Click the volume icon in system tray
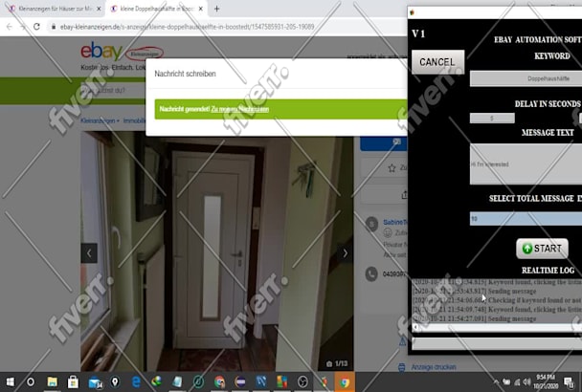This screenshot has height=392, width=582. click(x=526, y=381)
